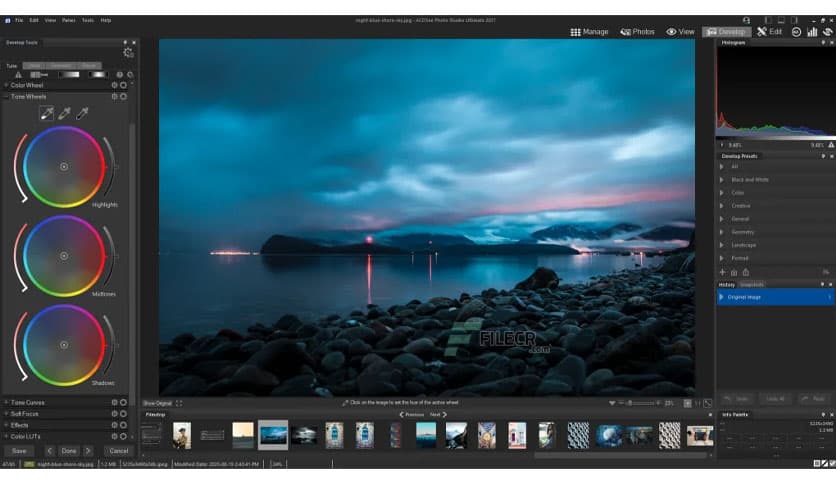
Task: Click the filmstrip horizontal scrollbar
Action: point(621,456)
